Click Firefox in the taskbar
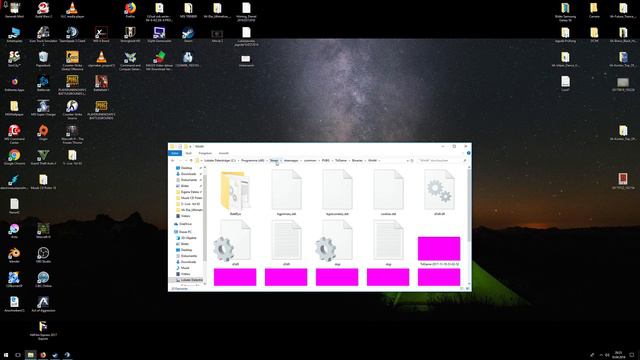The width and height of the screenshot is (640, 360). click(x=43, y=355)
